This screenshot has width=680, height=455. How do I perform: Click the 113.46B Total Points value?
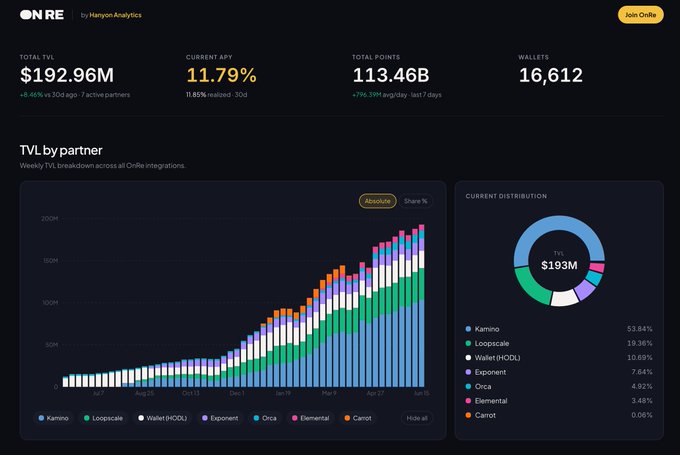[x=391, y=75]
